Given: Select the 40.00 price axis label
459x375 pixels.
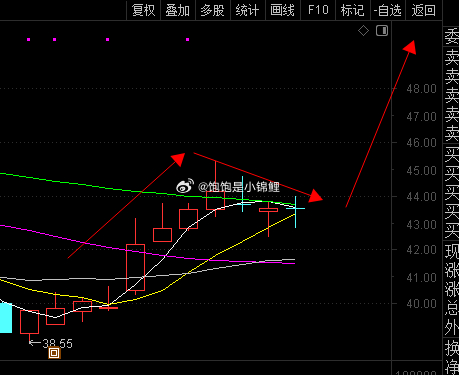Looking at the screenshot, I should coord(421,304).
